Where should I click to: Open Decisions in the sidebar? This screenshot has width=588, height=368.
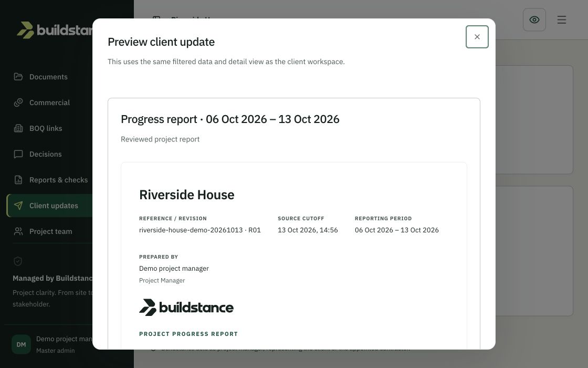coord(49,154)
